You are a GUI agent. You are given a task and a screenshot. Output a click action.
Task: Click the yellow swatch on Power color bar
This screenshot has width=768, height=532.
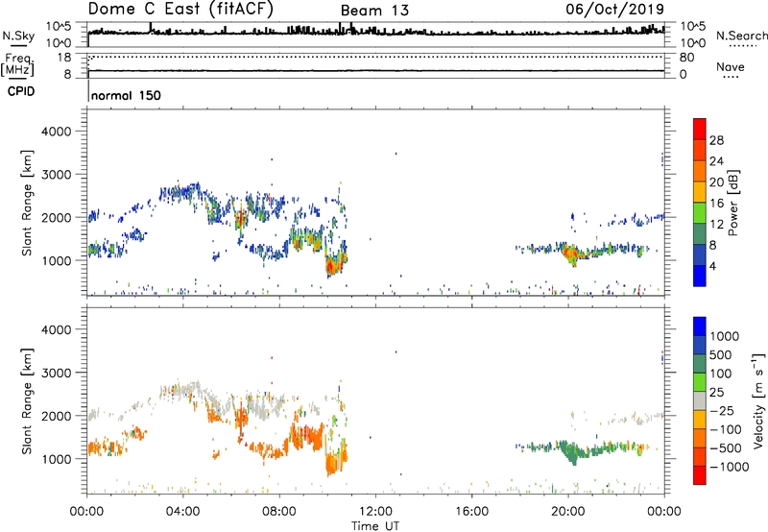pyautogui.click(x=700, y=191)
